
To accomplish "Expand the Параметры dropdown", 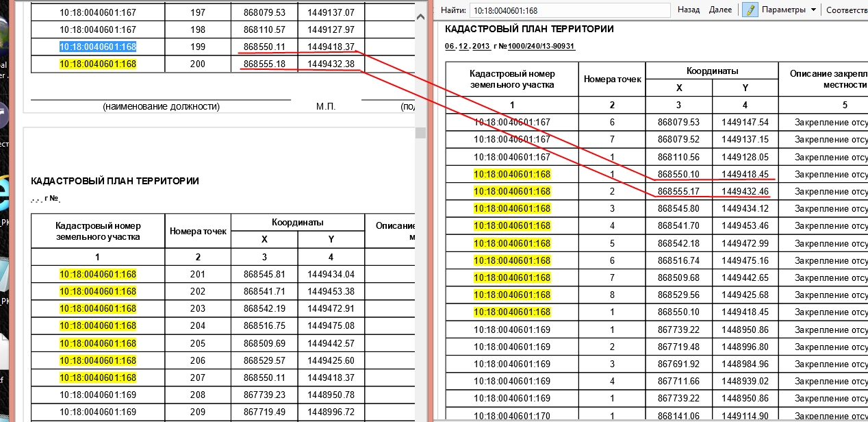I will pyautogui.click(x=783, y=10).
